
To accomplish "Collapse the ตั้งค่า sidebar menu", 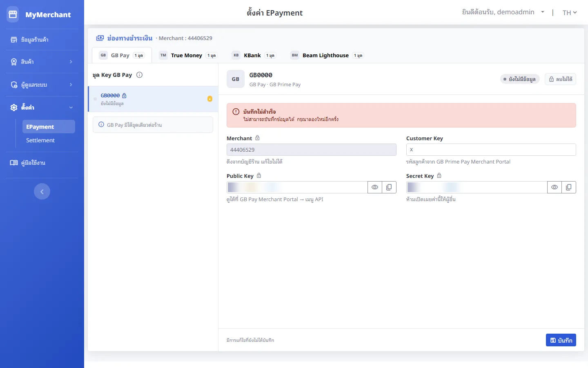I will point(42,108).
